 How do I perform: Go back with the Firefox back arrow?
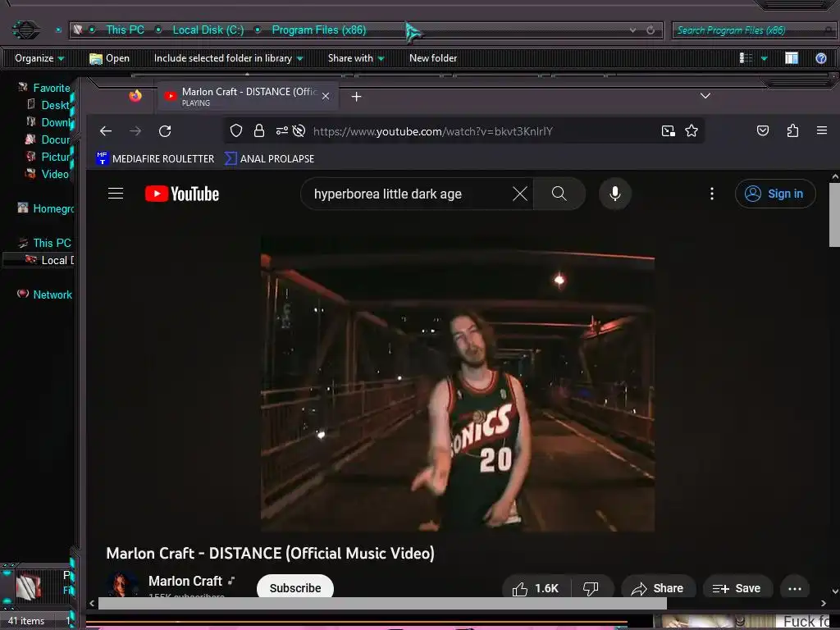click(x=106, y=130)
